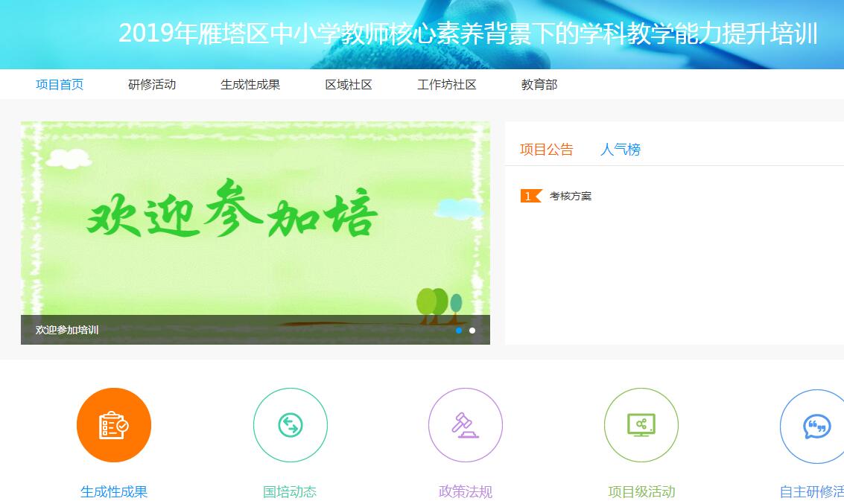Click the 国培动态 circular arrows icon

click(290, 424)
